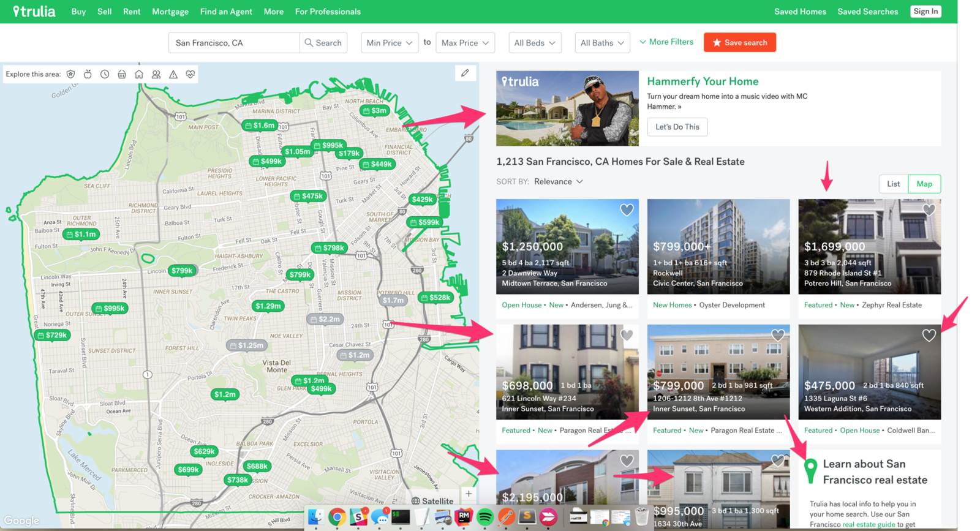The image size is (980, 531).
Task: Open the All Beds dropdown
Action: [535, 43]
